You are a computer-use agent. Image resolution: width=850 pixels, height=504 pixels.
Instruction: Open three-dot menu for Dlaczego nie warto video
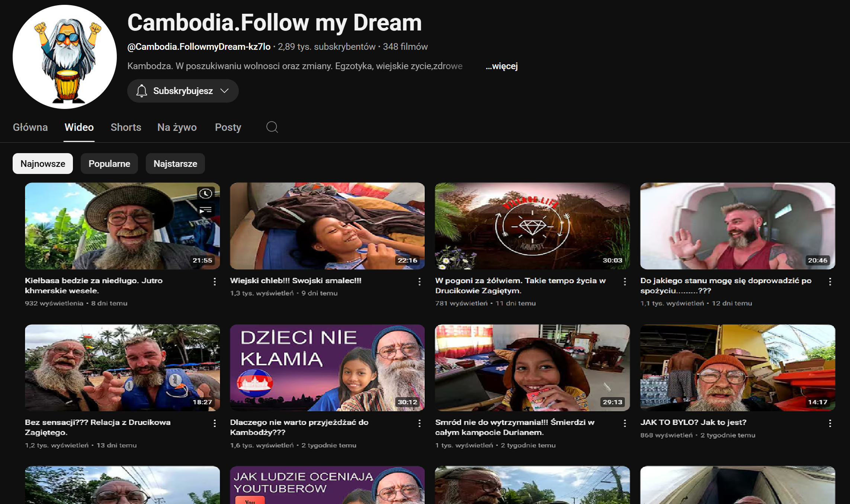click(420, 423)
